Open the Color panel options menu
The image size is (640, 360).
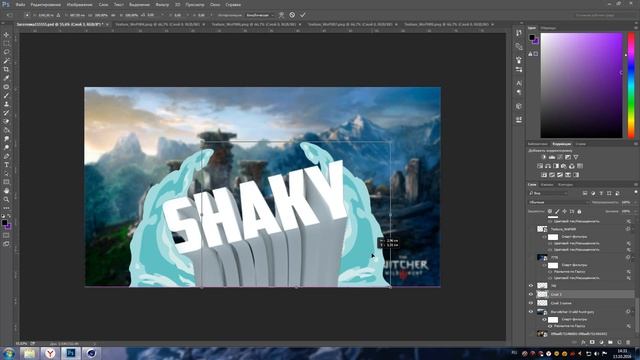(x=636, y=28)
